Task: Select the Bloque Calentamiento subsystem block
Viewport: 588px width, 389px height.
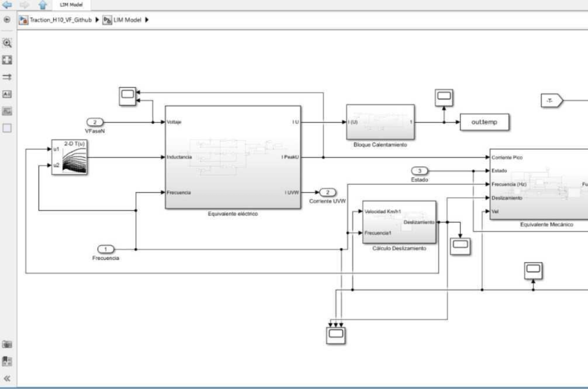Action: [x=380, y=122]
